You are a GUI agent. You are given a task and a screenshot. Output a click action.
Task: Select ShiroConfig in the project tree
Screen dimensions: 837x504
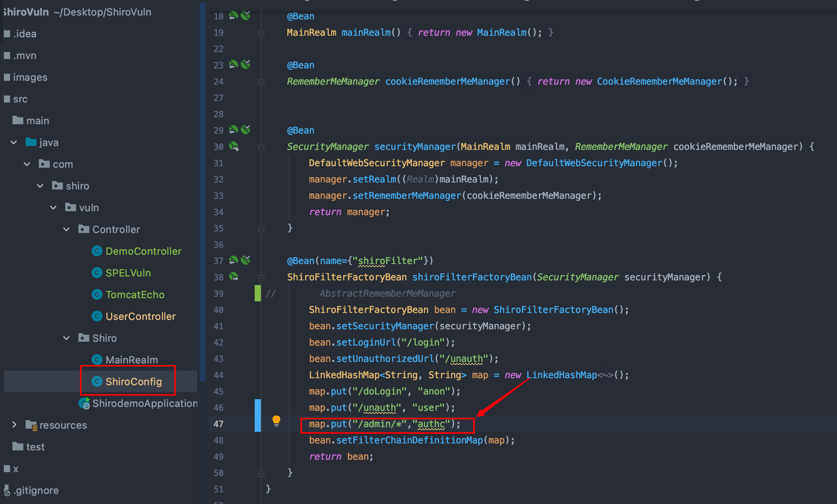(x=133, y=382)
